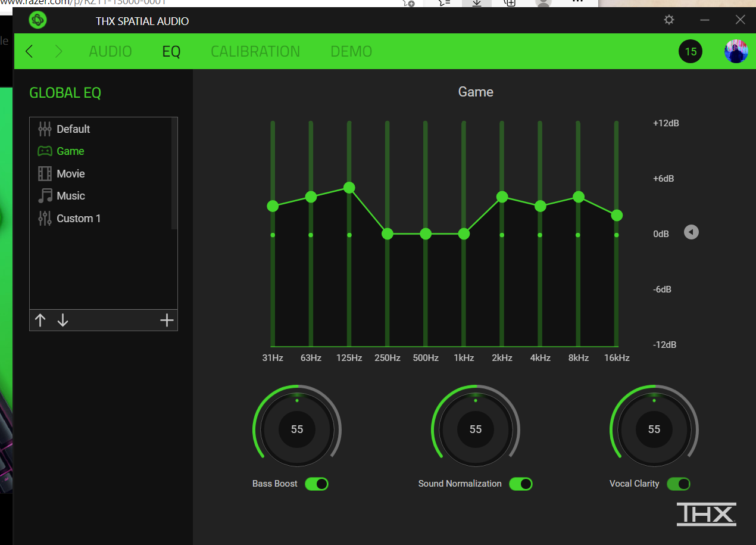Click the browser address bar URL
Viewport: 756px width, 545px height.
(83, 2)
